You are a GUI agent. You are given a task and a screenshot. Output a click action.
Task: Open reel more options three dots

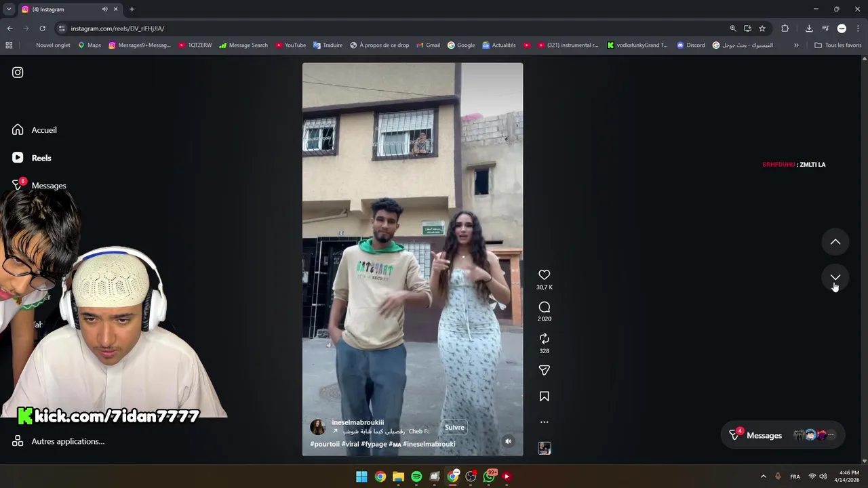pyautogui.click(x=544, y=422)
